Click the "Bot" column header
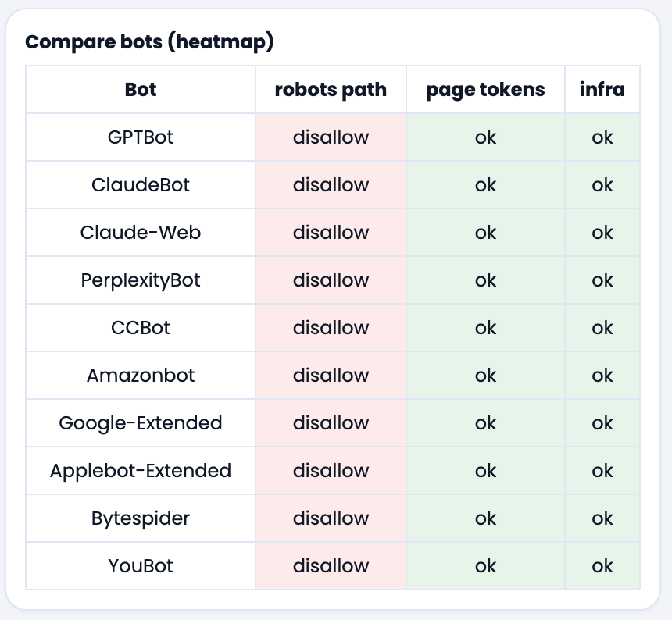 (141, 90)
